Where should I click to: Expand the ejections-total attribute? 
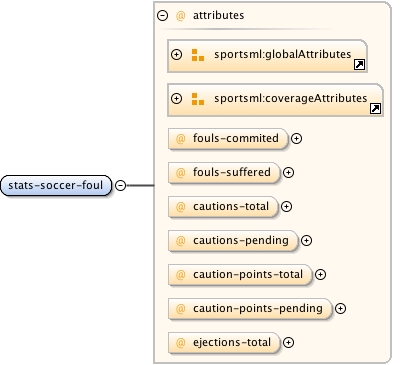click(288, 342)
